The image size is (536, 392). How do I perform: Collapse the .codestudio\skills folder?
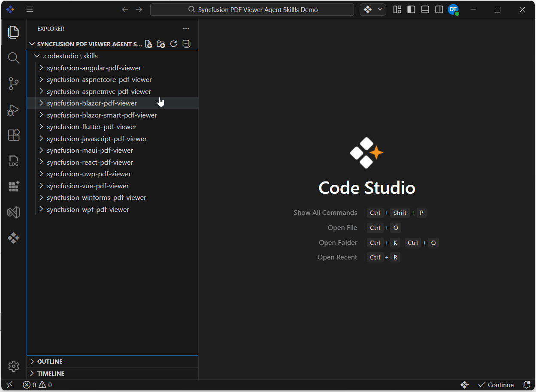(37, 56)
